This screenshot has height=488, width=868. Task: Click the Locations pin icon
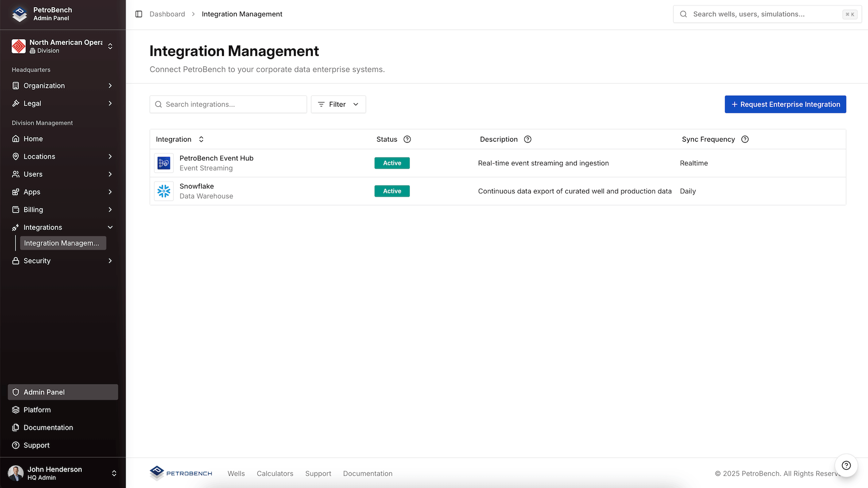coord(16,156)
